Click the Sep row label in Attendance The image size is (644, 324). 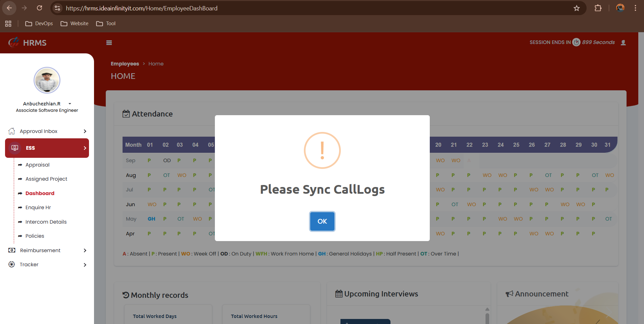point(131,160)
